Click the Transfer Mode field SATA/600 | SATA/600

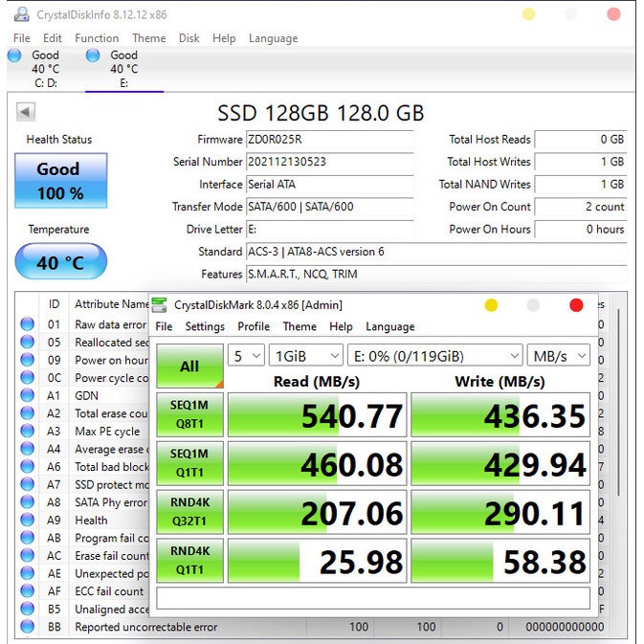tap(330, 207)
